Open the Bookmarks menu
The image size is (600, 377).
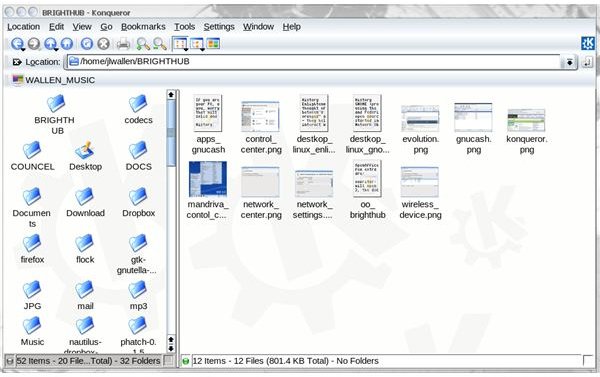143,27
